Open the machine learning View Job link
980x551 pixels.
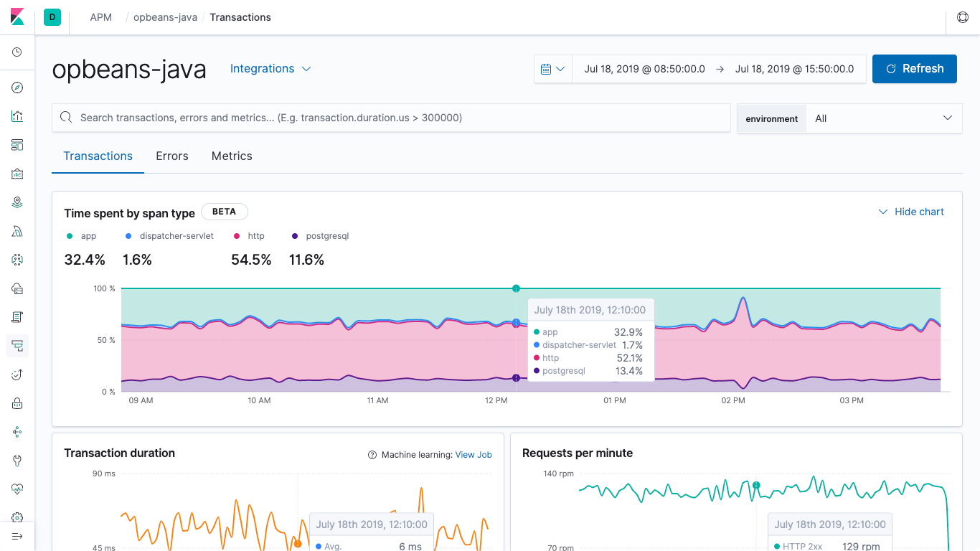473,454
